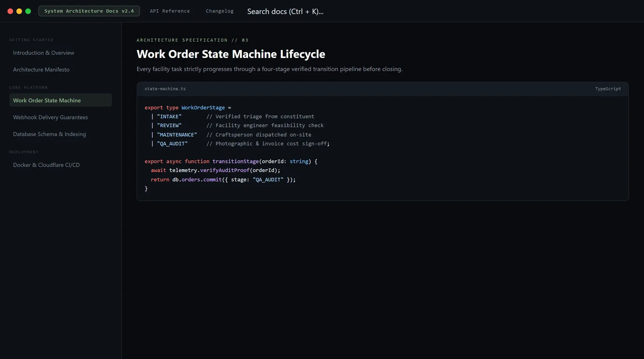Click the TypeScript language label
The width and height of the screenshot is (644, 359).
tap(608, 89)
